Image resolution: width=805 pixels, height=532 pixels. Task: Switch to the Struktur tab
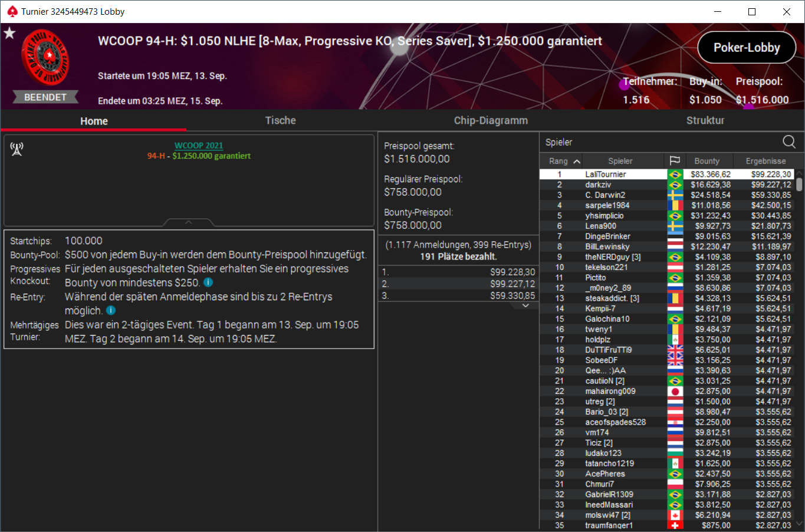[705, 120]
